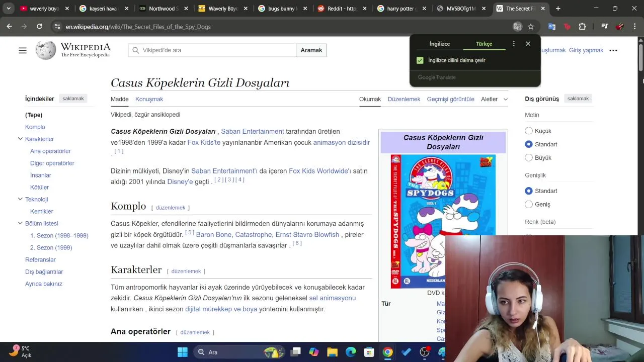Open OBS Studio from the taskbar
Image resolution: width=644 pixels, height=362 pixels.
click(x=425, y=352)
